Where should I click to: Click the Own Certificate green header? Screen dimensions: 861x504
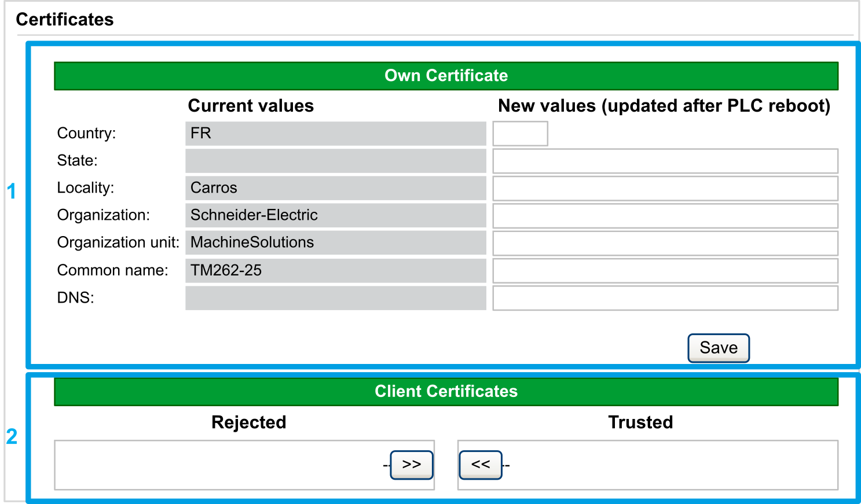tap(446, 76)
